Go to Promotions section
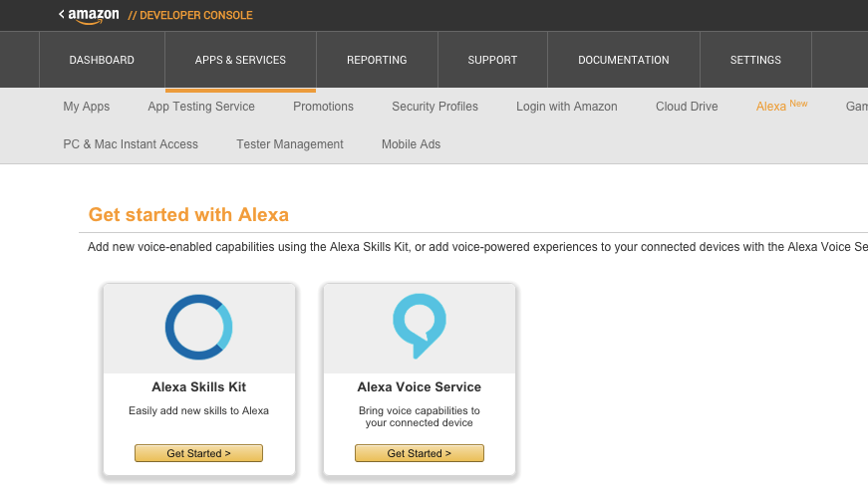 (x=323, y=107)
